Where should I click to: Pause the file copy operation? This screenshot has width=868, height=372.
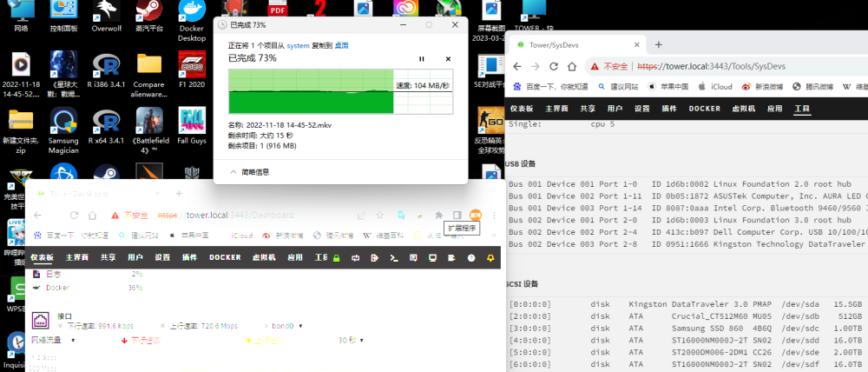tap(421, 59)
